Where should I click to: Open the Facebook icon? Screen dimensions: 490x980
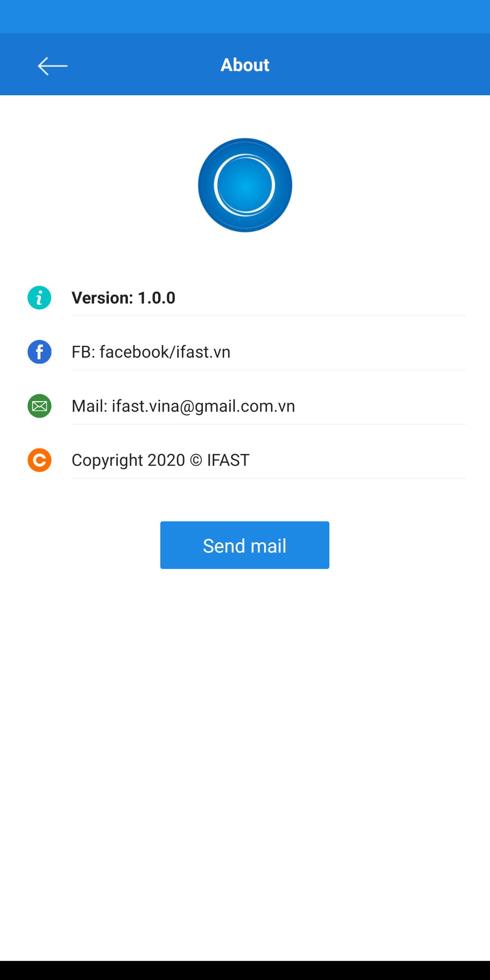pyautogui.click(x=40, y=352)
